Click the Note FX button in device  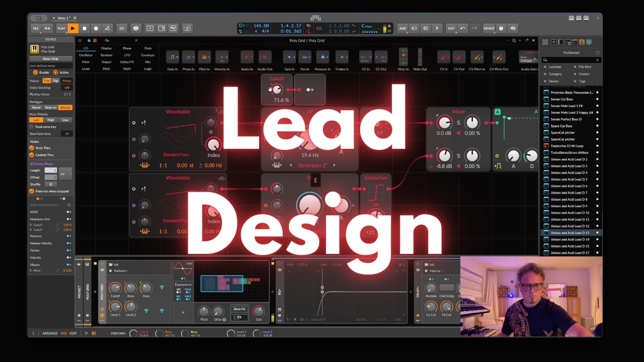point(239,309)
